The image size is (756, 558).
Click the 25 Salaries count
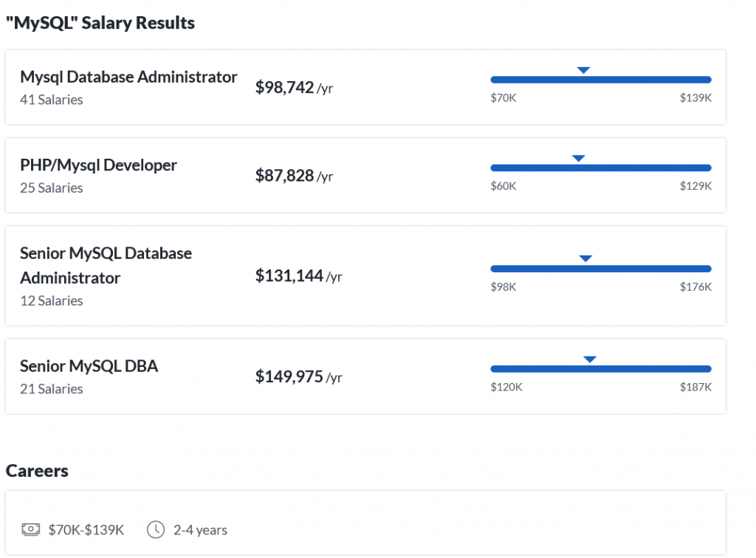coord(51,188)
